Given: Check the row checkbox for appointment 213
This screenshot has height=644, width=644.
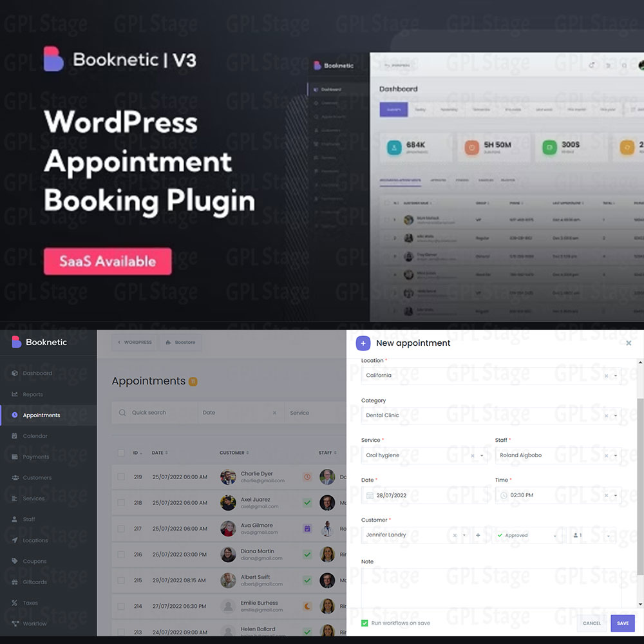Looking at the screenshot, I should (x=121, y=632).
